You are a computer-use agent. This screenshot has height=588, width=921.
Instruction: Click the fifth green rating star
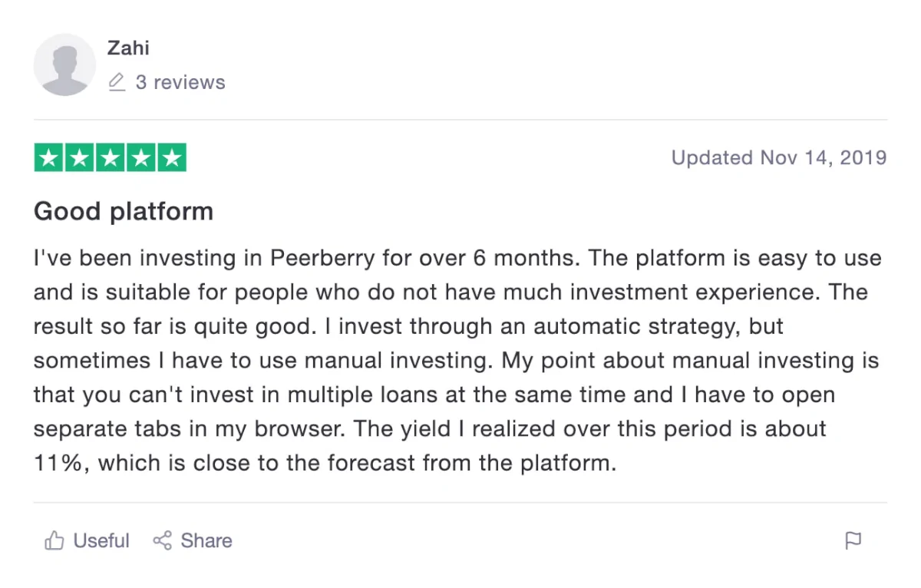point(172,158)
